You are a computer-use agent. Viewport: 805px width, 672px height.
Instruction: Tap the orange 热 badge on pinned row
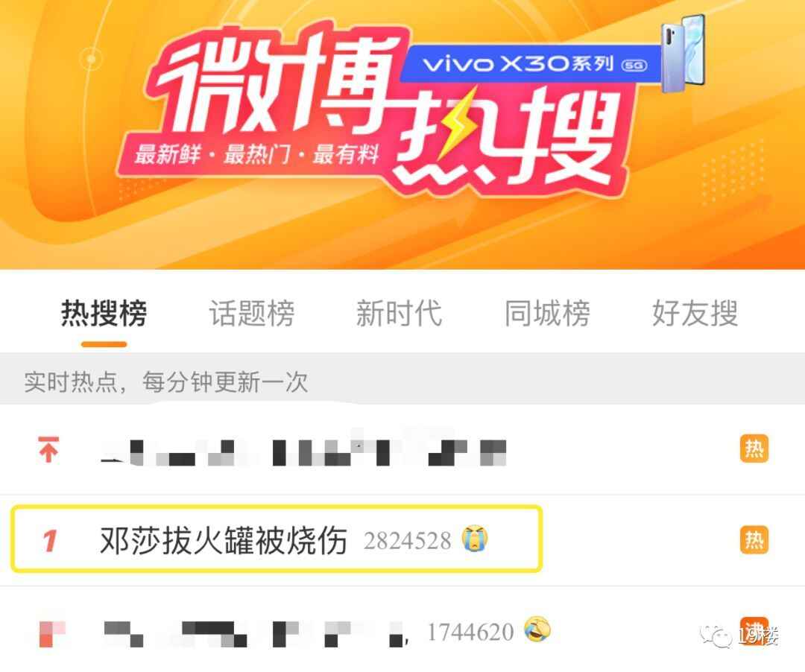click(754, 448)
